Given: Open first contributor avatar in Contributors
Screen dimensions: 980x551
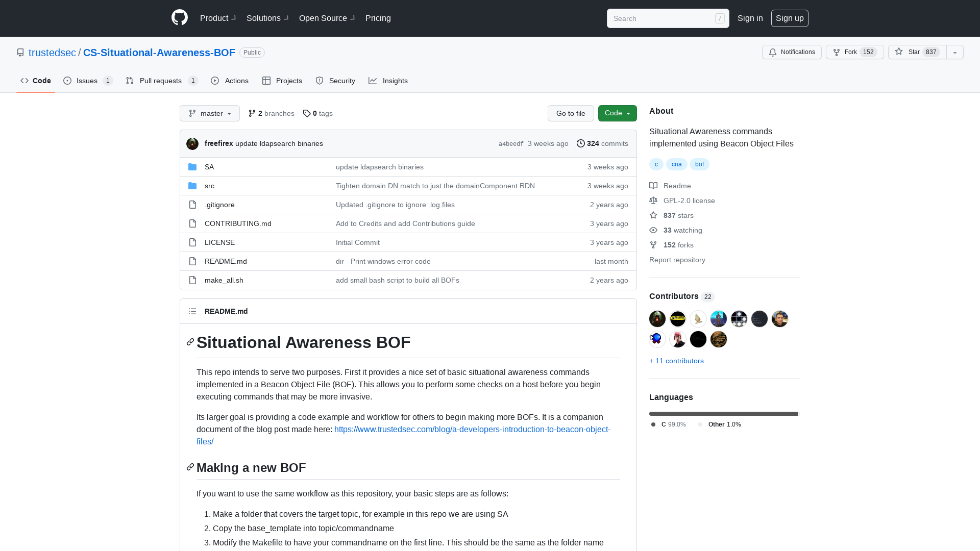Looking at the screenshot, I should [x=657, y=319].
